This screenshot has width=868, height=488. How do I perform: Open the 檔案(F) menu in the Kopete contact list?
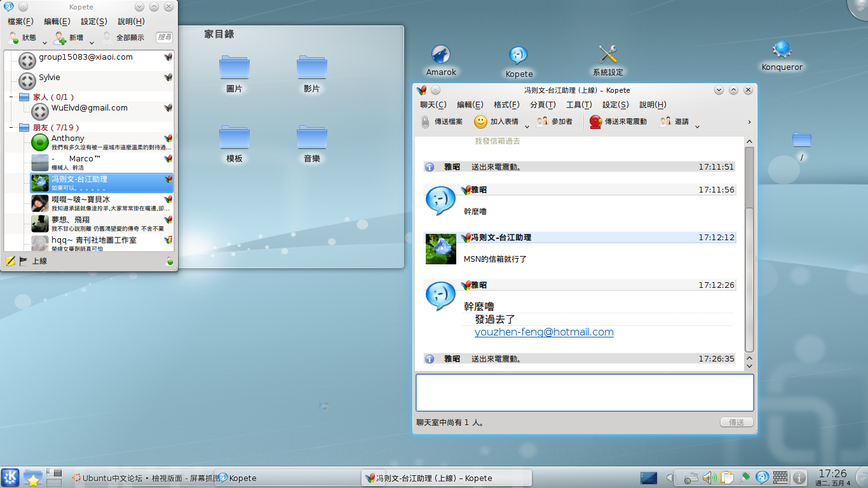tap(20, 22)
